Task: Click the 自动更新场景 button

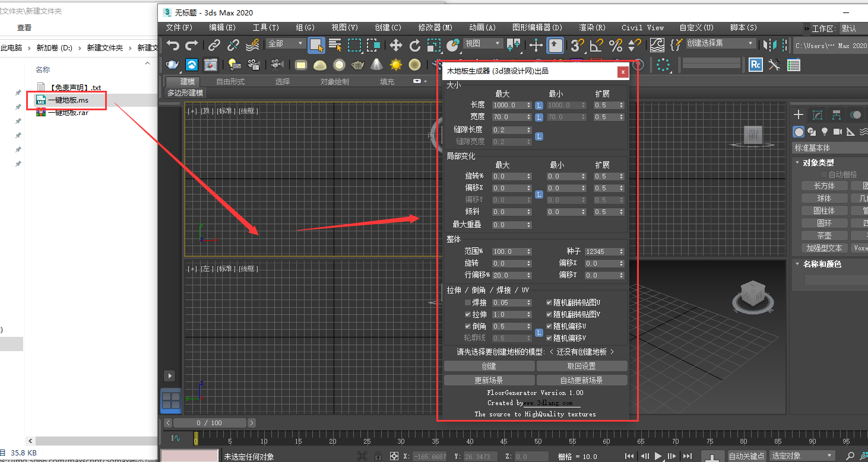Action: (x=582, y=380)
